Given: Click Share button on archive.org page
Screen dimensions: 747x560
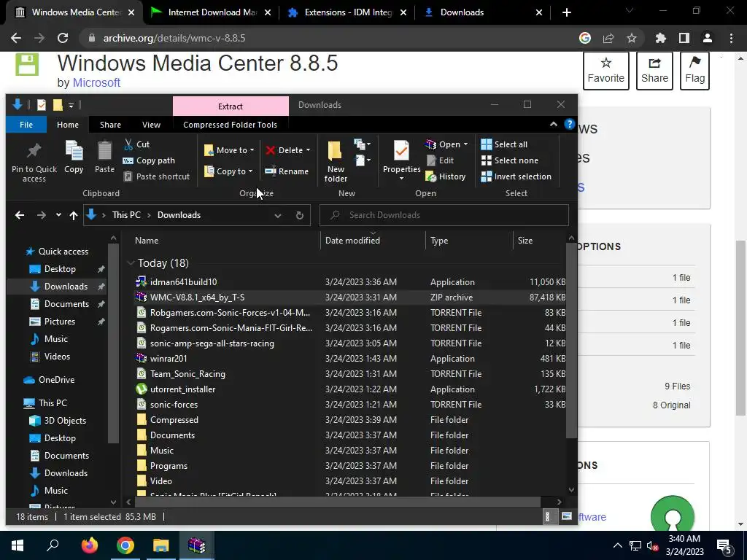Looking at the screenshot, I should coord(654,71).
